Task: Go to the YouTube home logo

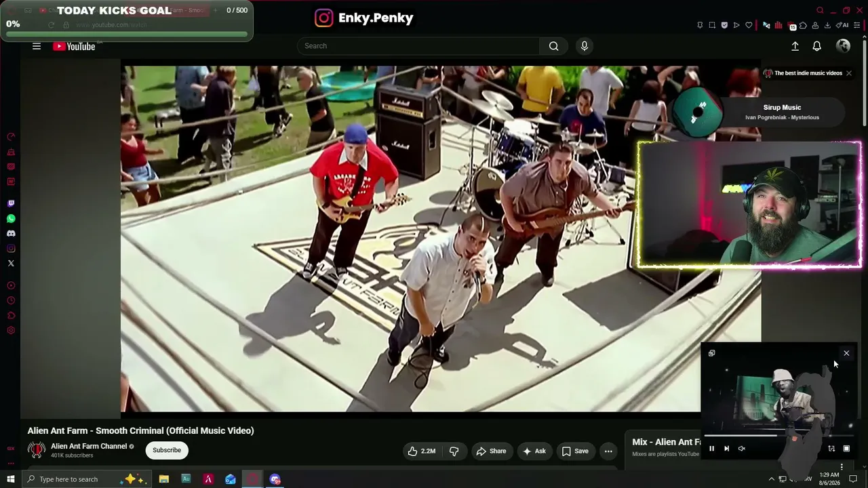Action: click(x=74, y=46)
